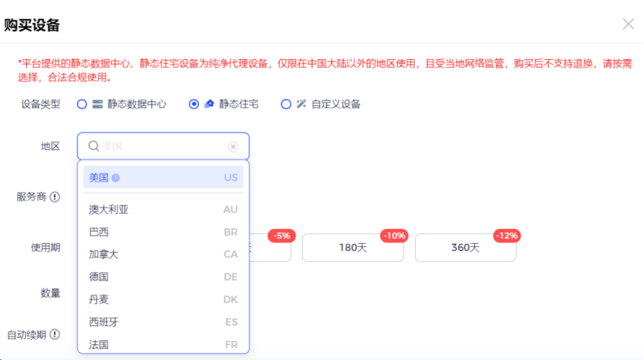Choose 澳大利亚 AU from the region list

pyautogui.click(x=163, y=210)
